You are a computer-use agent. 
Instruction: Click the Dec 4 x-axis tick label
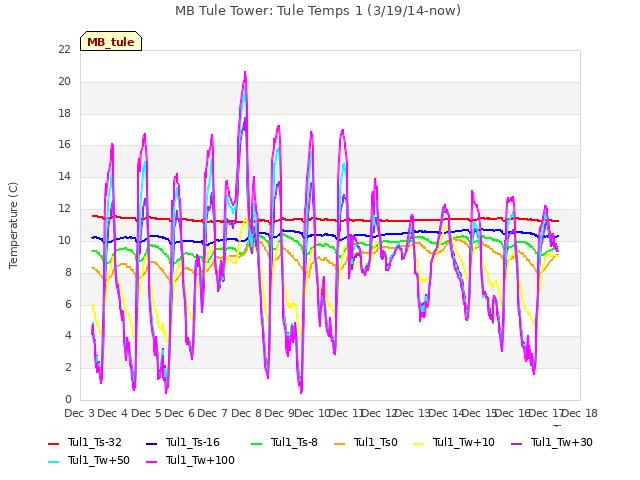click(x=112, y=413)
